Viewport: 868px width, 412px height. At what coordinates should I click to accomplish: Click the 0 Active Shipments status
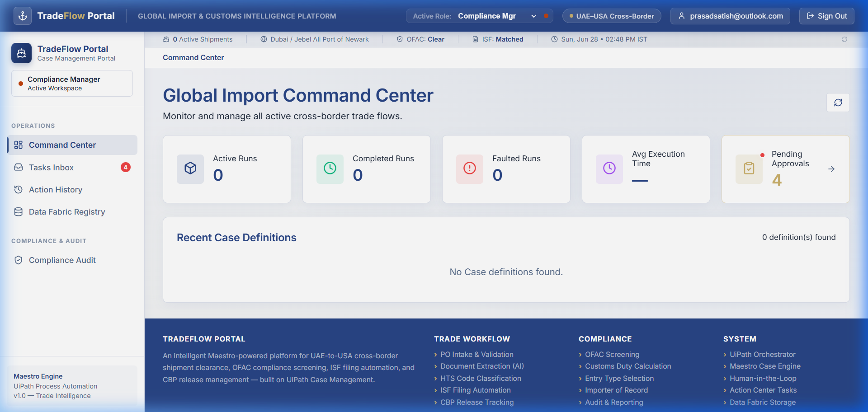198,39
